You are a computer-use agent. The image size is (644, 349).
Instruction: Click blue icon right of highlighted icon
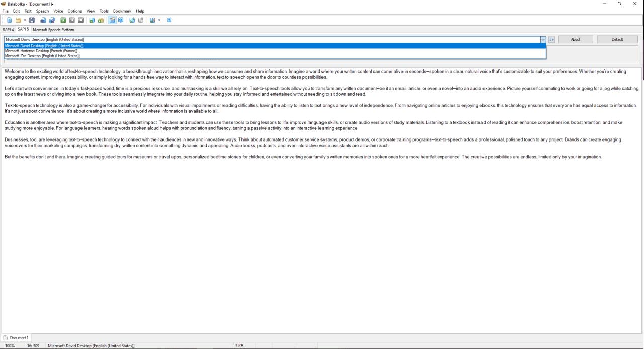pyautogui.click(x=121, y=20)
